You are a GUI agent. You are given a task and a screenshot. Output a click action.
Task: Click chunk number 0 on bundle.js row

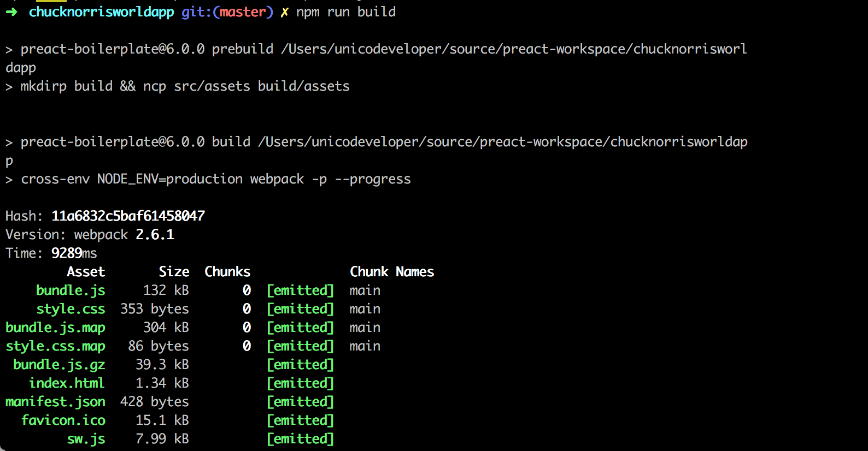[247, 290]
